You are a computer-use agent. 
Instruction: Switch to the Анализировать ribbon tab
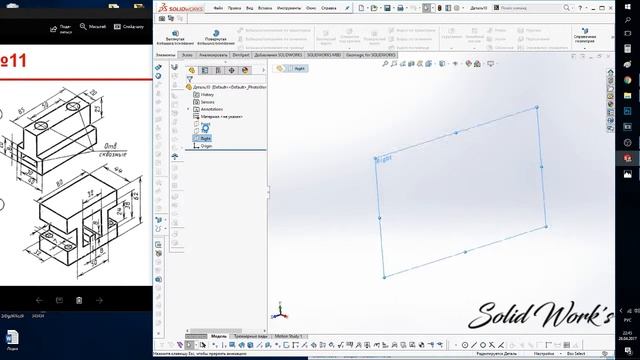(213, 55)
